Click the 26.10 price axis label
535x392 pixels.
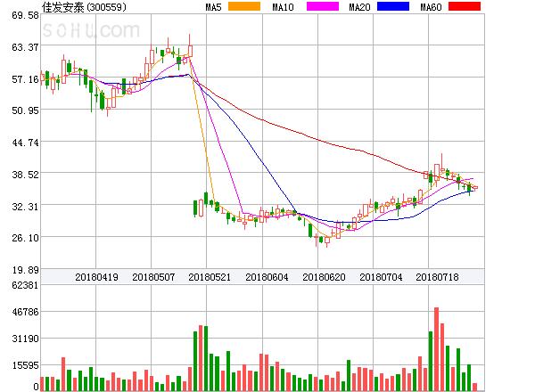click(x=25, y=238)
